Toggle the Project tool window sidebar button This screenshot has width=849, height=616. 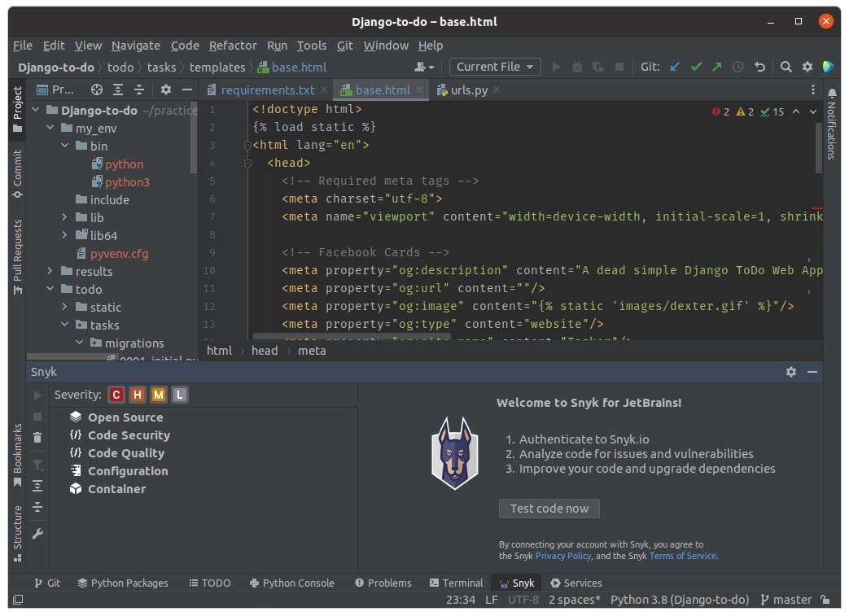click(x=17, y=109)
